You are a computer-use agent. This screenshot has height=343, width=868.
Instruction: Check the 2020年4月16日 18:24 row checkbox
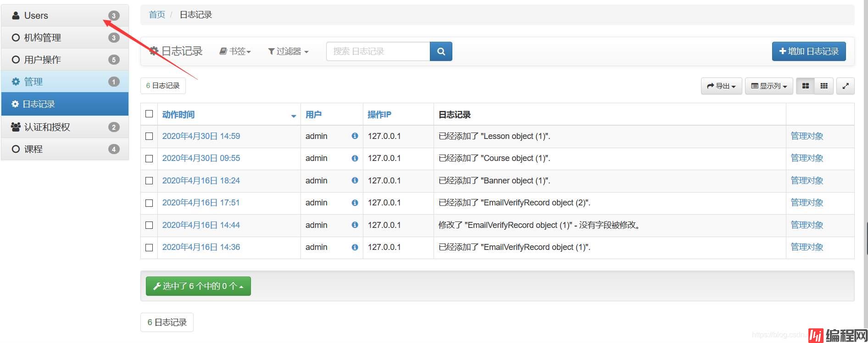click(x=149, y=181)
